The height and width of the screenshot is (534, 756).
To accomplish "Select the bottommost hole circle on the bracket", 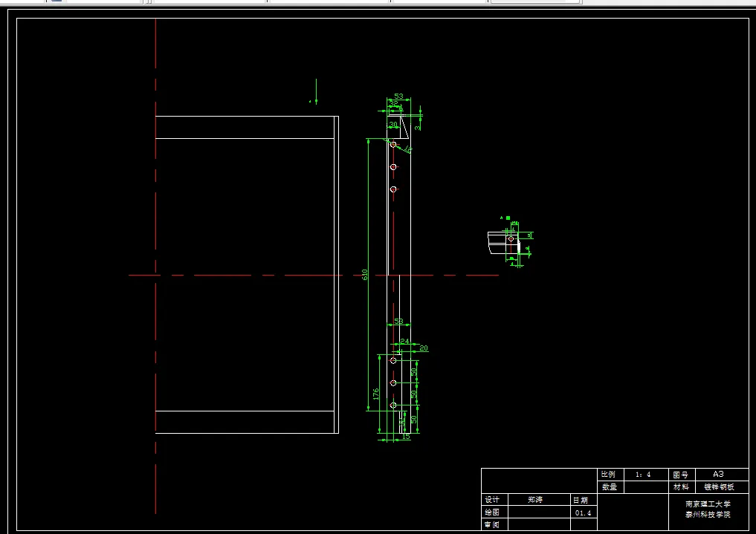I will click(393, 406).
